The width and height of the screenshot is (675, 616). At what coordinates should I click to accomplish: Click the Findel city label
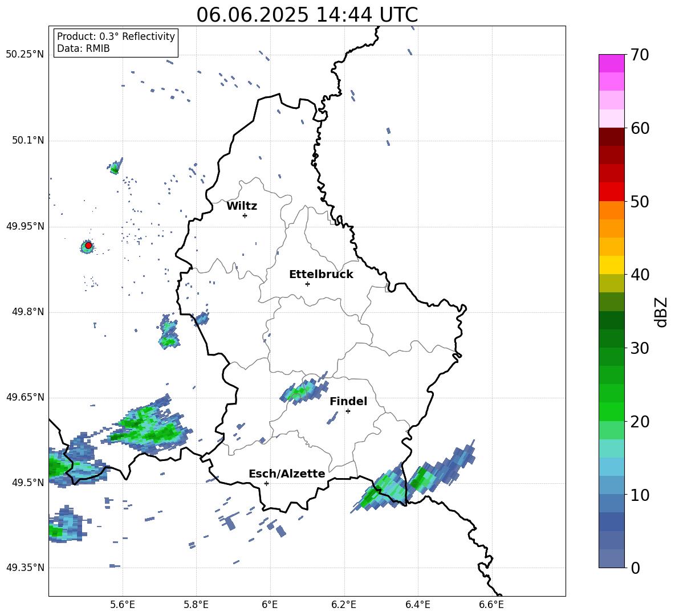coord(348,401)
